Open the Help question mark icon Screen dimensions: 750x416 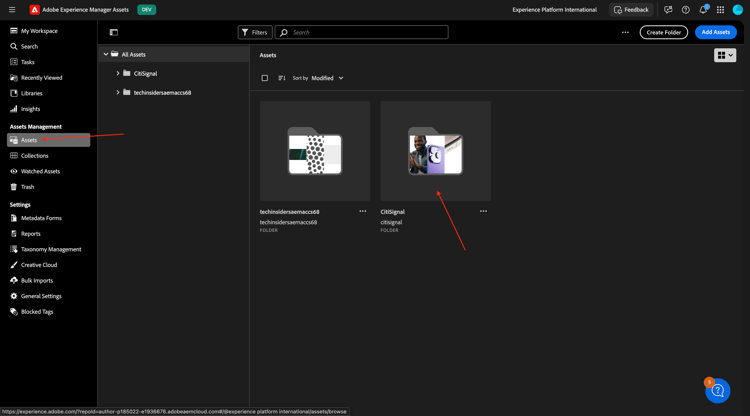pos(685,10)
